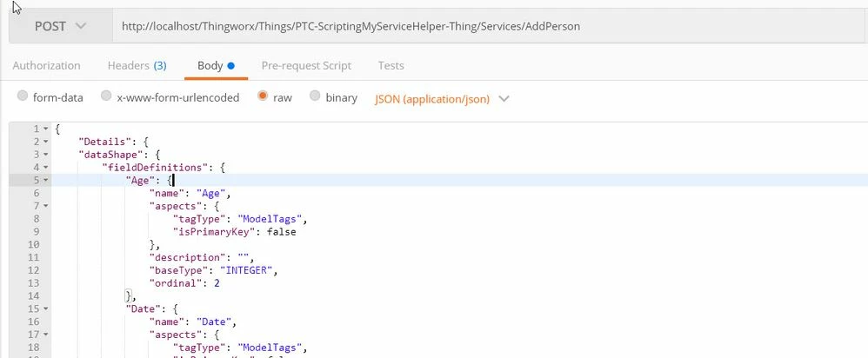The image size is (868, 358).
Task: Collapse the "aspects" block on line 7
Action: point(46,206)
